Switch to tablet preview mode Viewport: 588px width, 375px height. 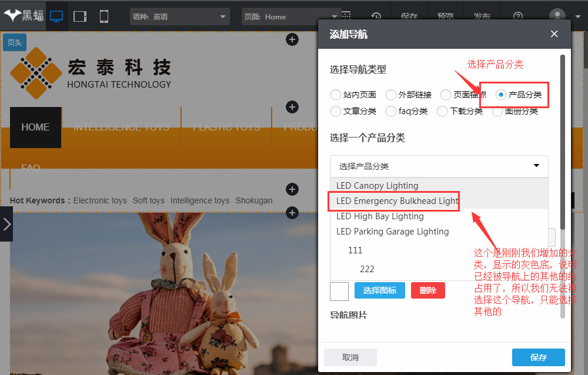[x=80, y=16]
